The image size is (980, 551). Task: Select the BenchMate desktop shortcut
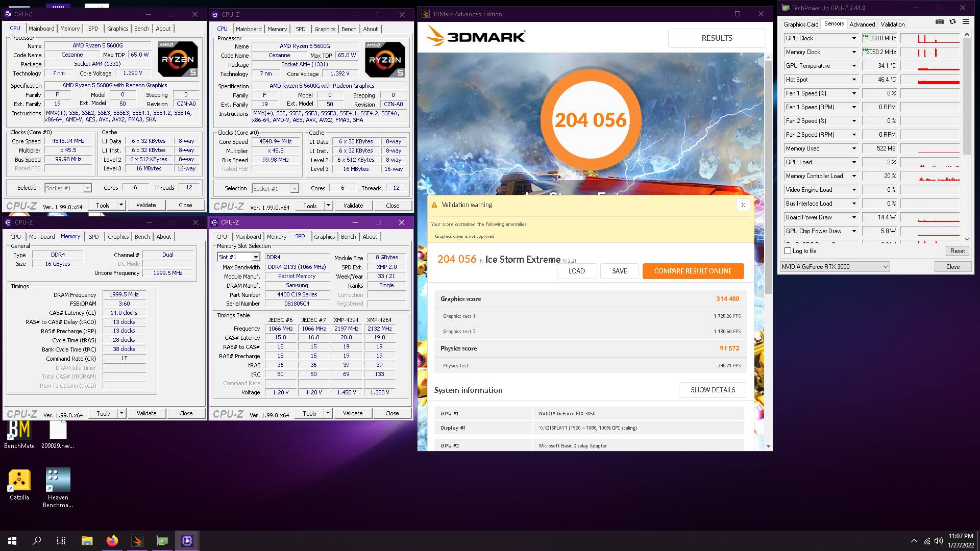[x=19, y=434]
